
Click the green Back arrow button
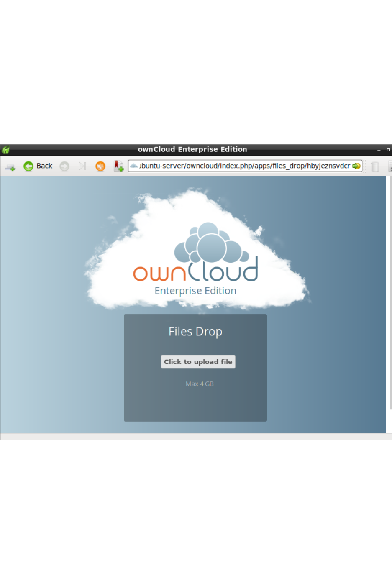(x=28, y=166)
